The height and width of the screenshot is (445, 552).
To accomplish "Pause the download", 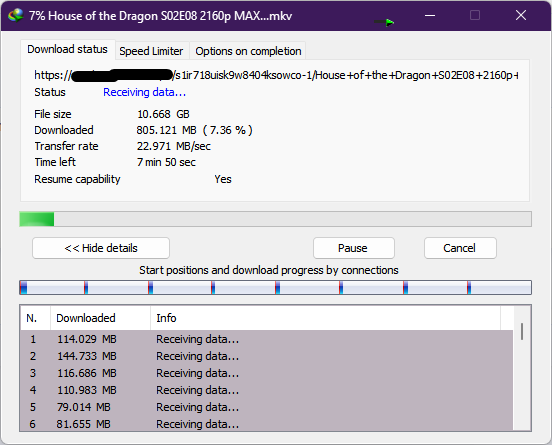I will coord(353,248).
